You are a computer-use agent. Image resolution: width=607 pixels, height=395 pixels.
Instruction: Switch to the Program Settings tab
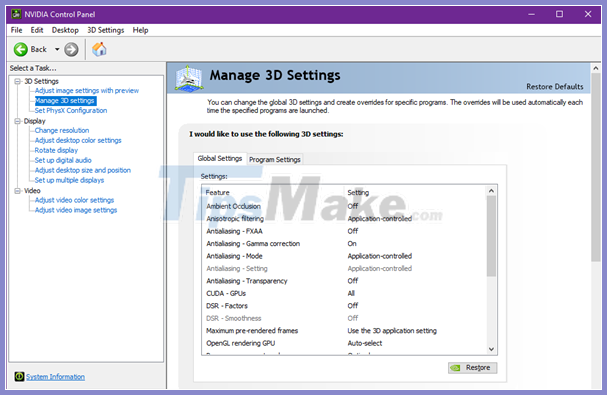(274, 160)
